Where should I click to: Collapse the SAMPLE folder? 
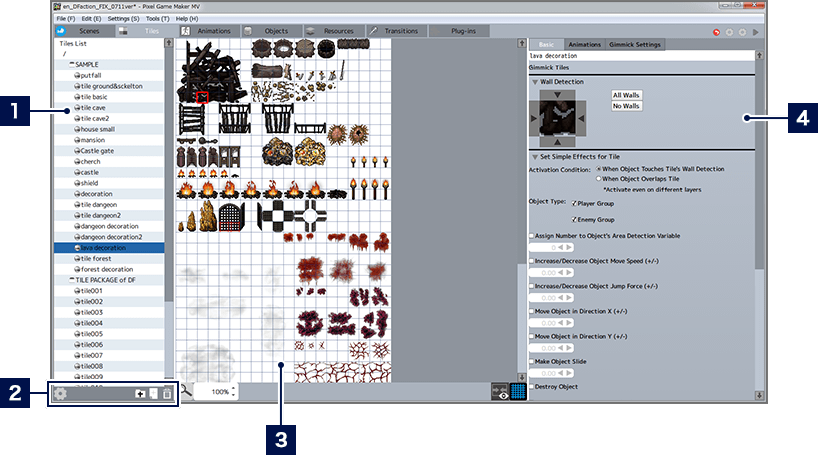pyautogui.click(x=71, y=64)
